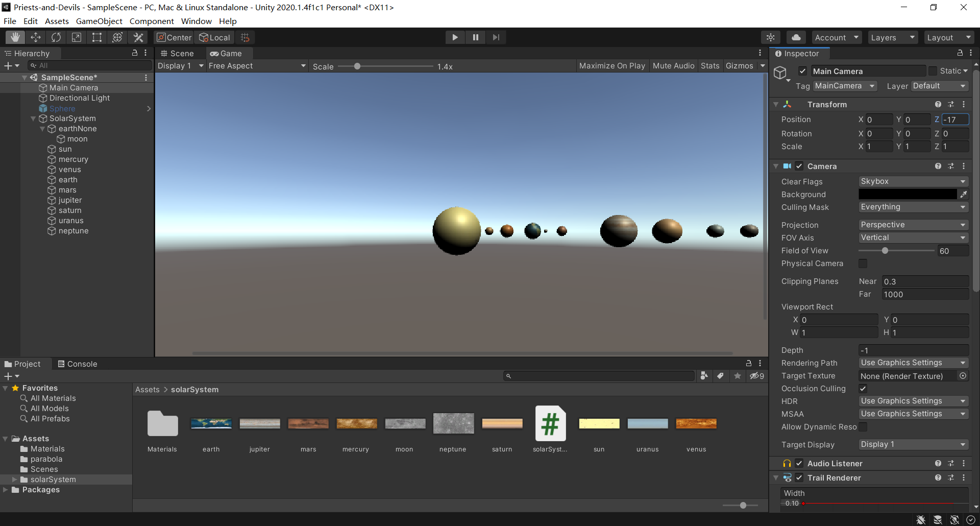
Task: Open the GameObject menu
Action: (x=99, y=21)
